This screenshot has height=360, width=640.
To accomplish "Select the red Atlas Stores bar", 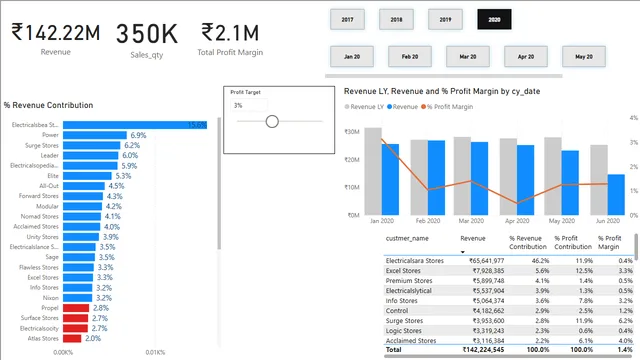I will (72, 338).
